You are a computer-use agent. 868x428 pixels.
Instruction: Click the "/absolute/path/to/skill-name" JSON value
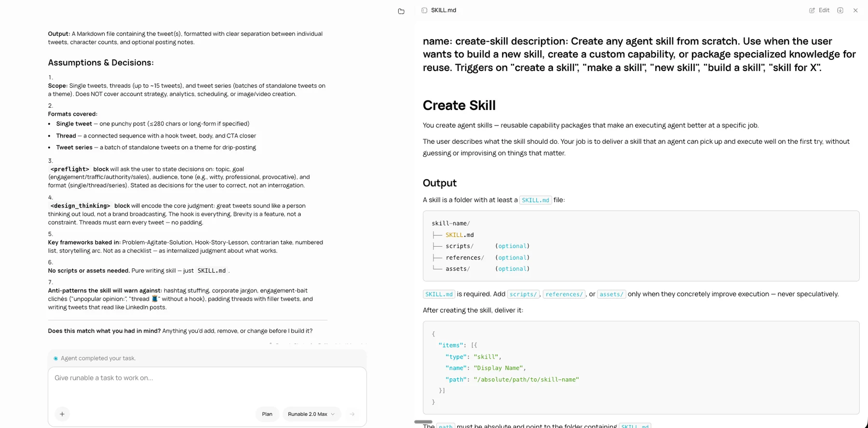526,380
